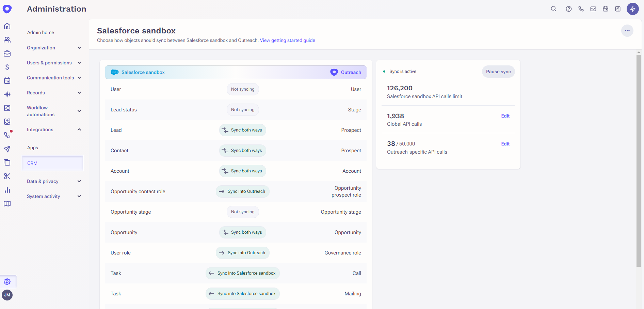644x309 pixels.
Task: Open the phone dialer icon in header
Action: click(581, 9)
